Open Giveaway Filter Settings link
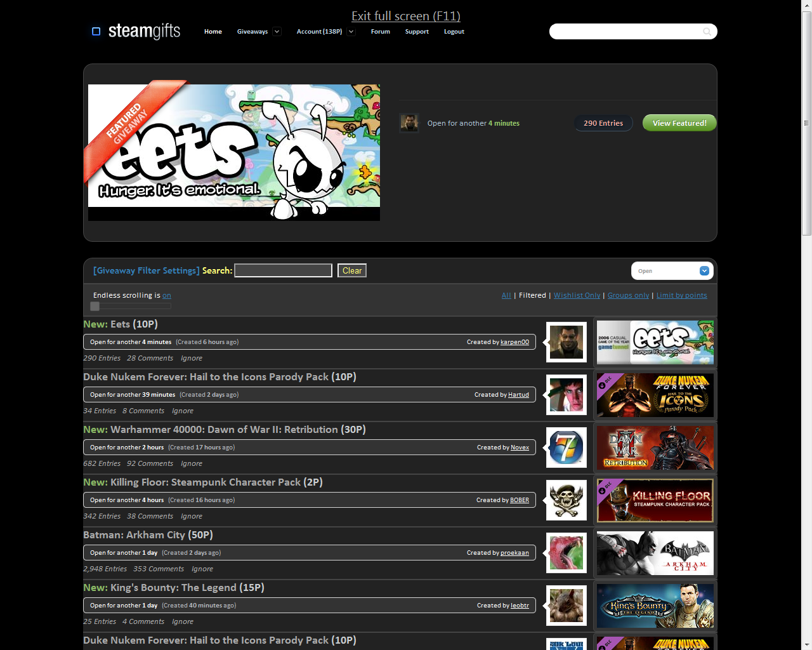 (147, 270)
